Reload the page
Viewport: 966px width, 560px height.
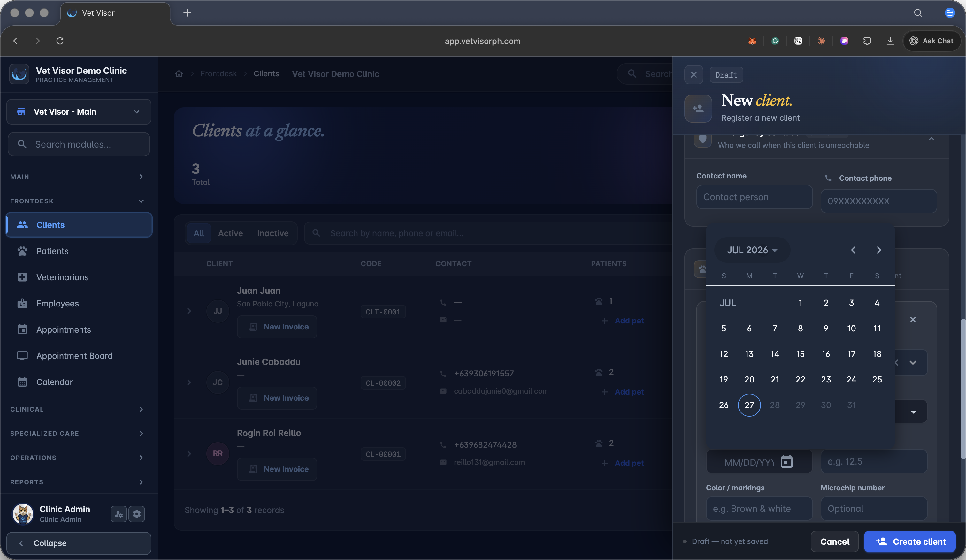pyautogui.click(x=60, y=41)
